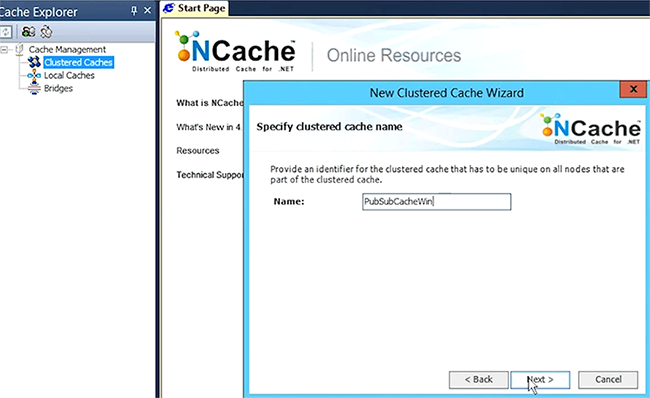Open the What's New in 4 link
This screenshot has height=398, width=650.
(x=209, y=127)
